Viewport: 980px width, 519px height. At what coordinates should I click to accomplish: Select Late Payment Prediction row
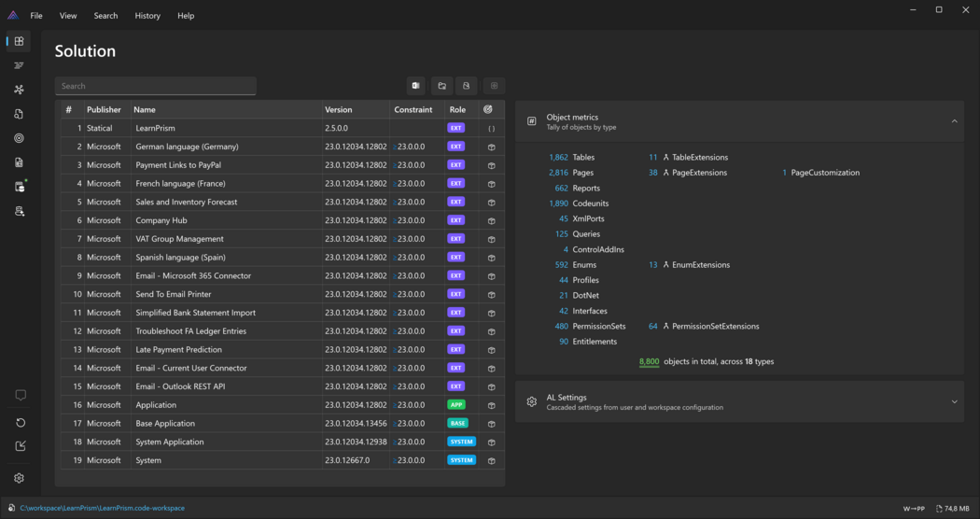tap(283, 349)
